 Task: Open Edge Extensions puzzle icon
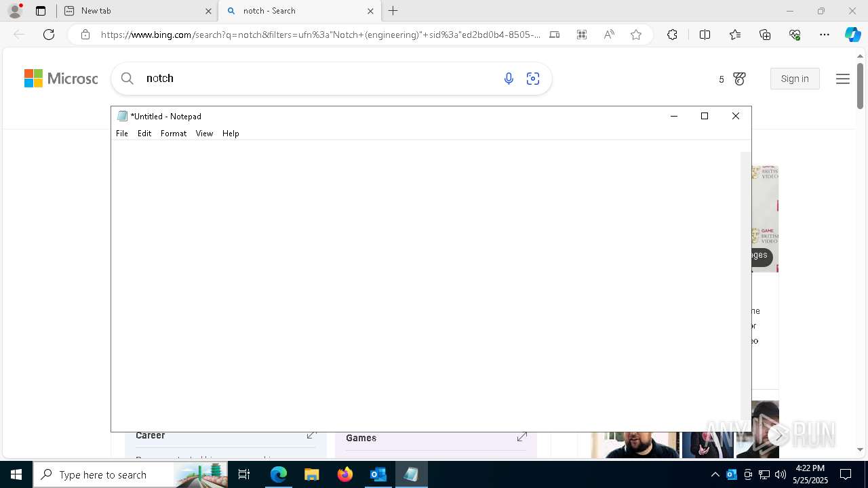click(672, 35)
